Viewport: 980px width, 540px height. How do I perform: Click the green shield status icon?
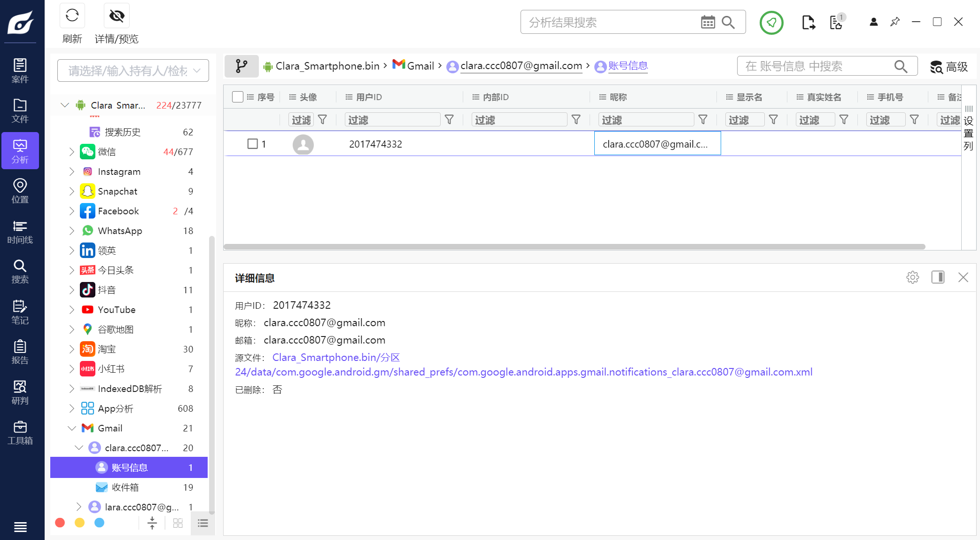771,22
